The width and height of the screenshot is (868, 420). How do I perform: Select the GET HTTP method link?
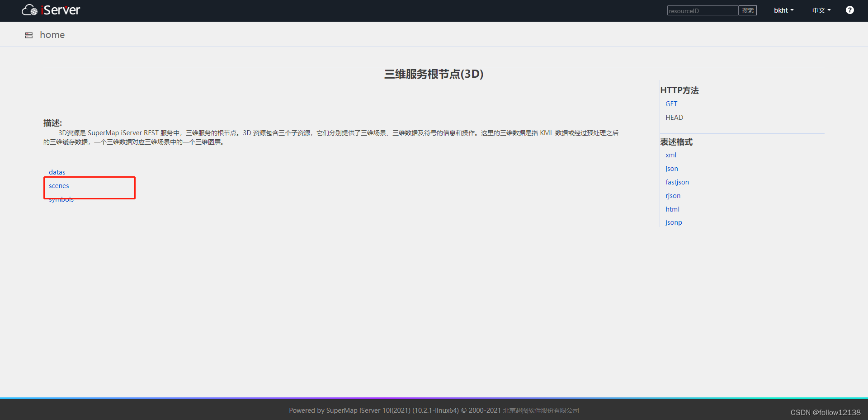pos(671,104)
